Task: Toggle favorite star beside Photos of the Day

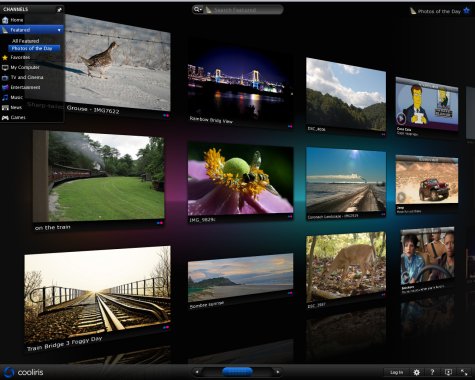Action: (x=467, y=11)
